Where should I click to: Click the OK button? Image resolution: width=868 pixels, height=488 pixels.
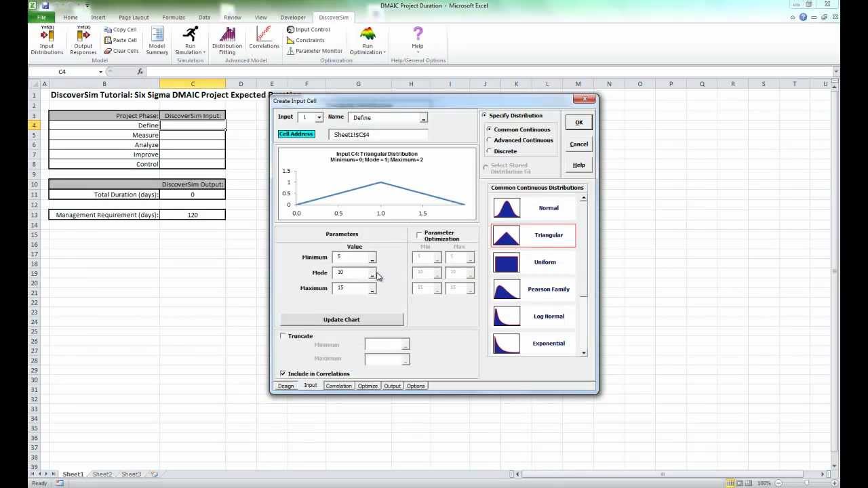coord(578,123)
